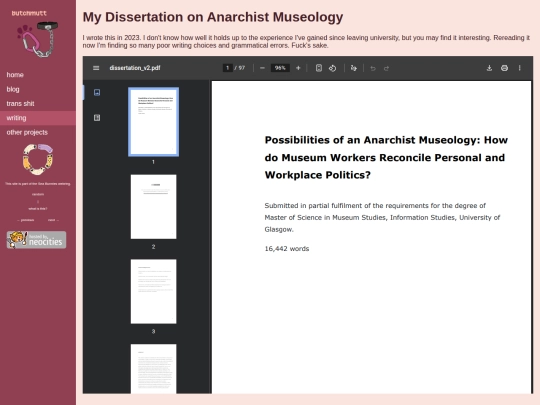Screen dimensions: 540x405
Task: Print the PDF document
Action: (x=505, y=68)
